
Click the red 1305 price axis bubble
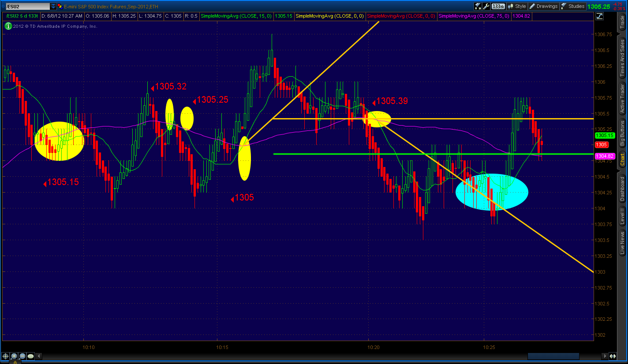602,145
